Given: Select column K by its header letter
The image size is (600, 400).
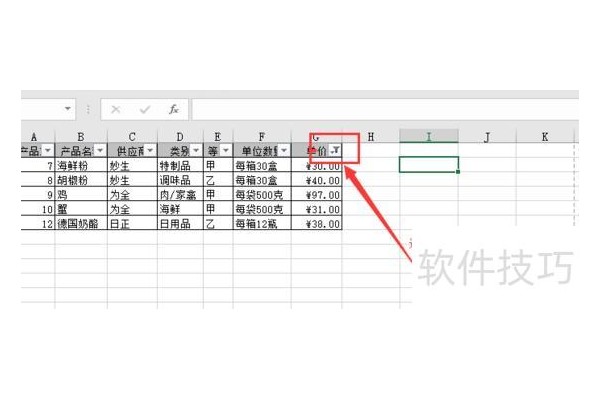Looking at the screenshot, I should click(545, 137).
